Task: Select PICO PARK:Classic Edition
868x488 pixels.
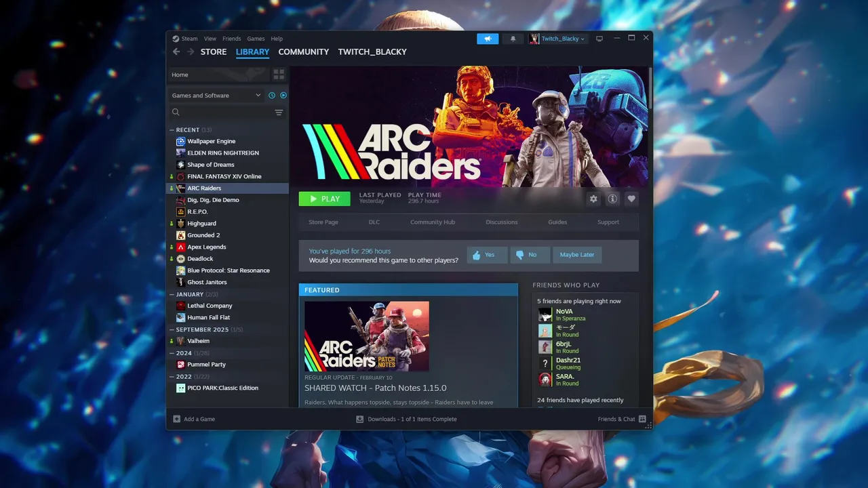Action: tap(228, 388)
